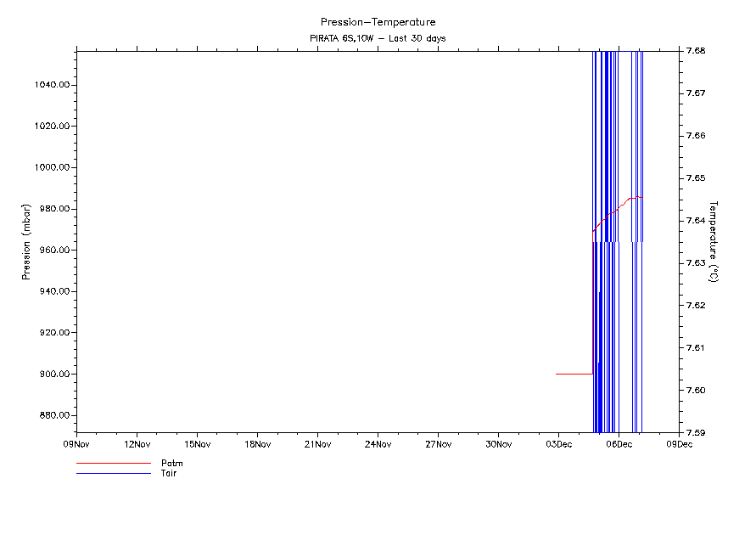Click the chart title Pression-Temperature
This screenshot has width=756, height=535.
tap(378, 22)
